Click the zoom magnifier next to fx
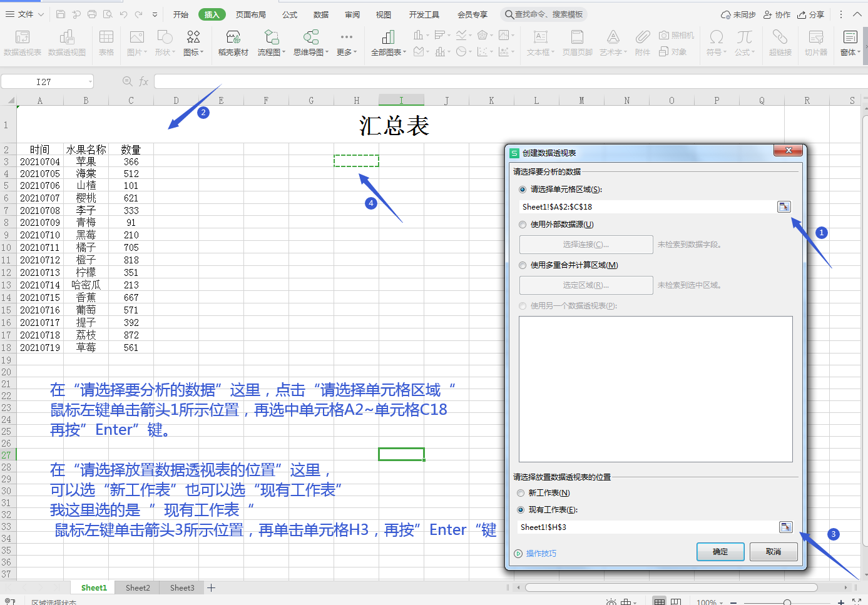 point(128,81)
